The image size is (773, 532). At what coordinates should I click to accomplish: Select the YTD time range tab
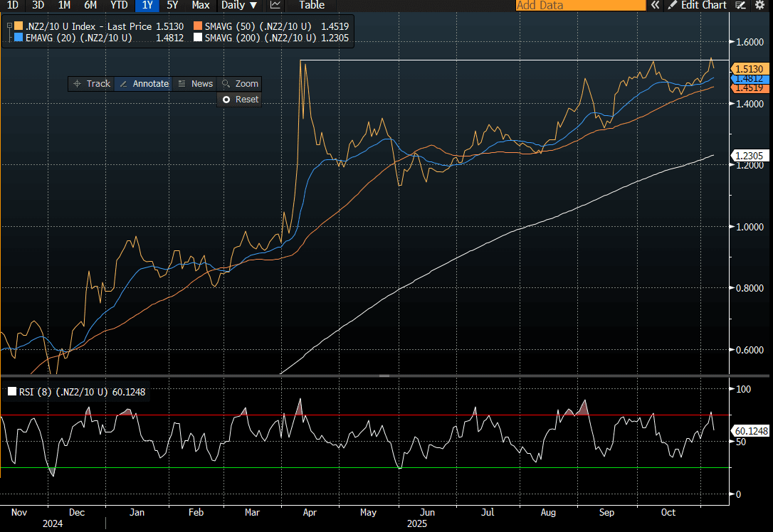[x=119, y=5]
